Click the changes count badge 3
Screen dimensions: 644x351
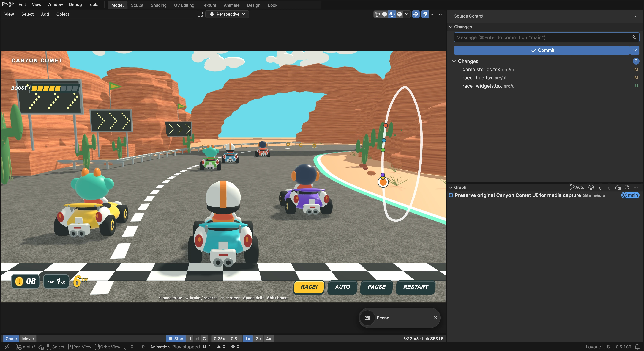click(x=636, y=61)
